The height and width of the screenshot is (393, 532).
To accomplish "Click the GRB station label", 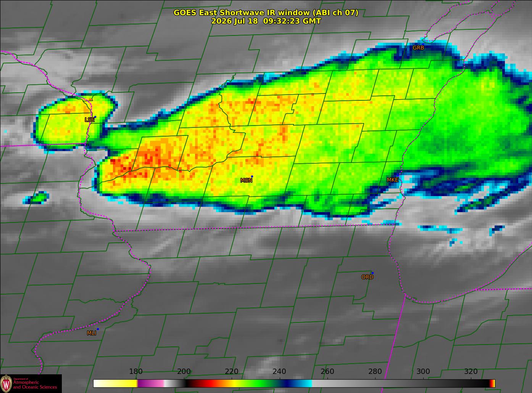I will pos(418,48).
